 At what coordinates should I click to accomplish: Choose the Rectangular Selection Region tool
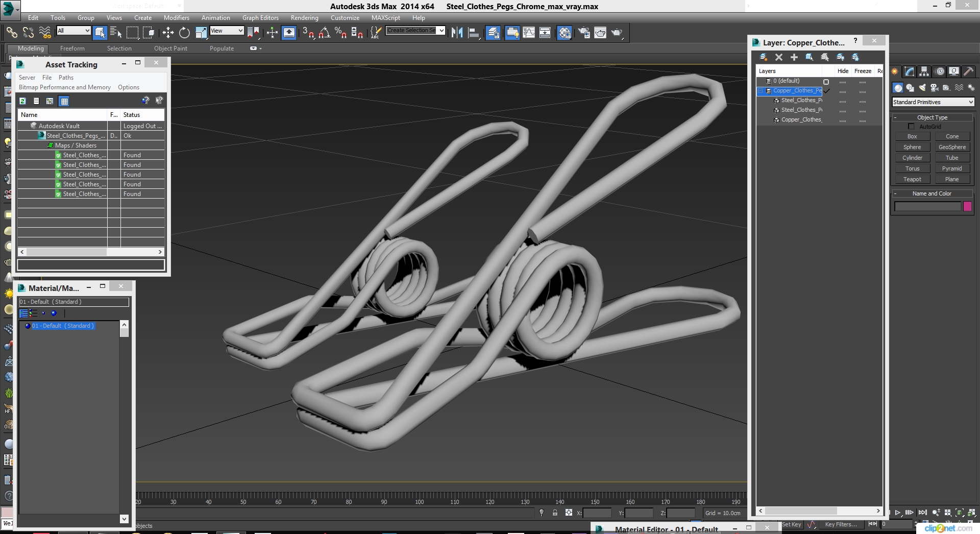(132, 33)
